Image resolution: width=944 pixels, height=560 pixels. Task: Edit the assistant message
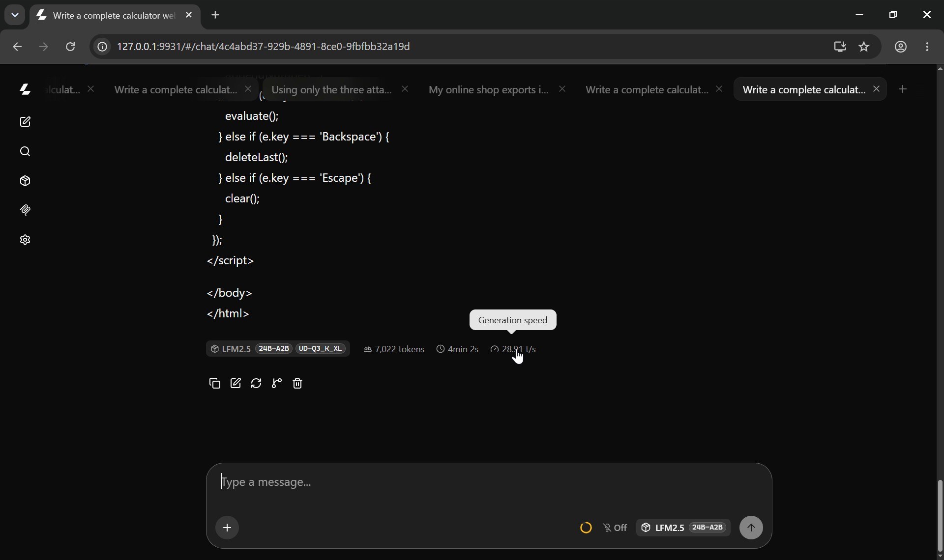pyautogui.click(x=236, y=383)
